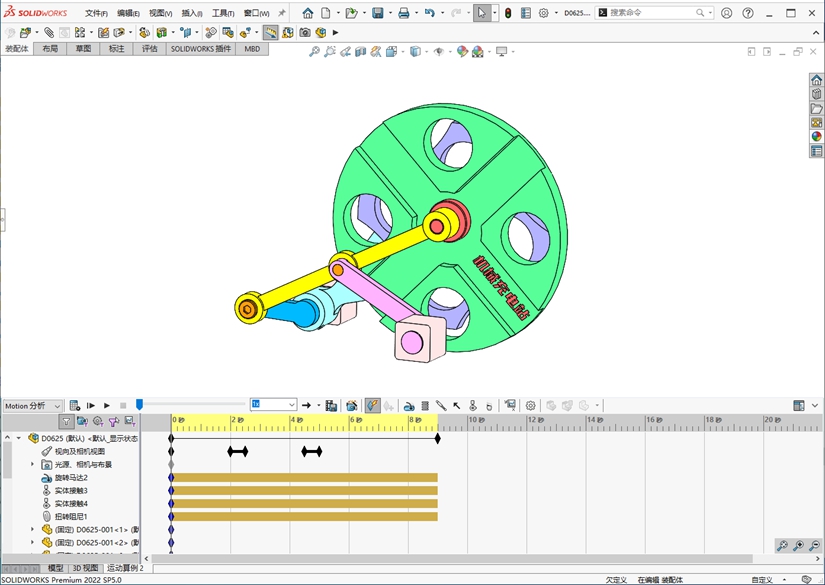This screenshot has width=825, height=585.
Task: Toggle the filter icon above motion tree
Action: (x=66, y=422)
